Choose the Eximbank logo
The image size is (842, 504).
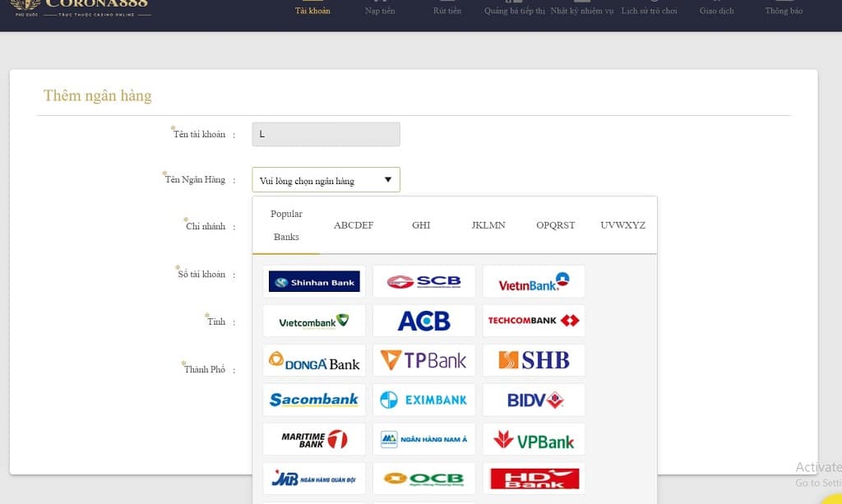click(423, 400)
